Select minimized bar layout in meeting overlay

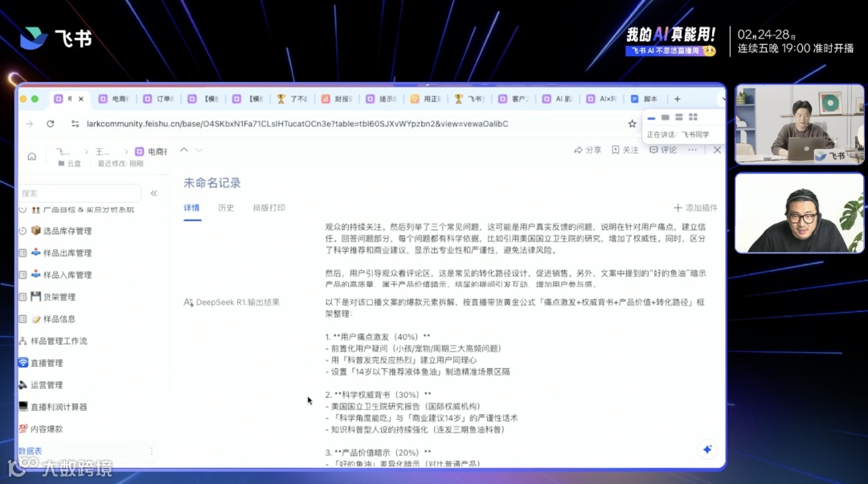[652, 118]
